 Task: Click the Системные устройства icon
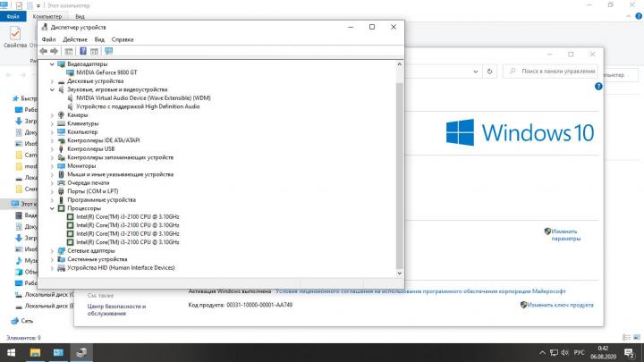coord(61,259)
